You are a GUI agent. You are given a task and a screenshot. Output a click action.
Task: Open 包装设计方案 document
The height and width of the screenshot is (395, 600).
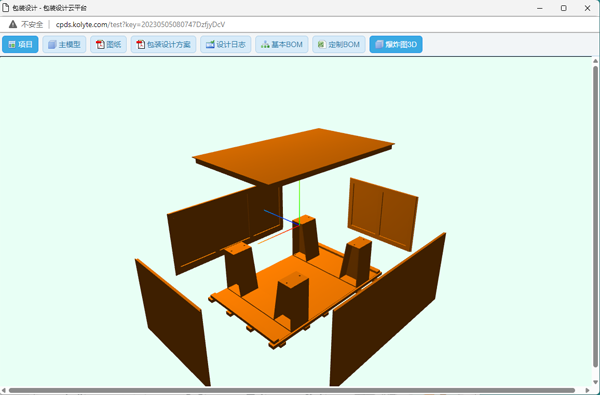(163, 44)
